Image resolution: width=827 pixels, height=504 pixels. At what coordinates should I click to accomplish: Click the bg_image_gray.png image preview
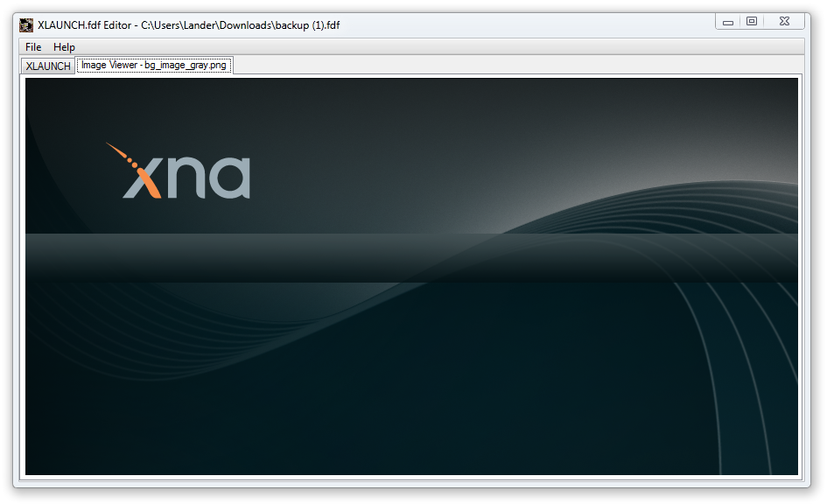[x=411, y=276]
